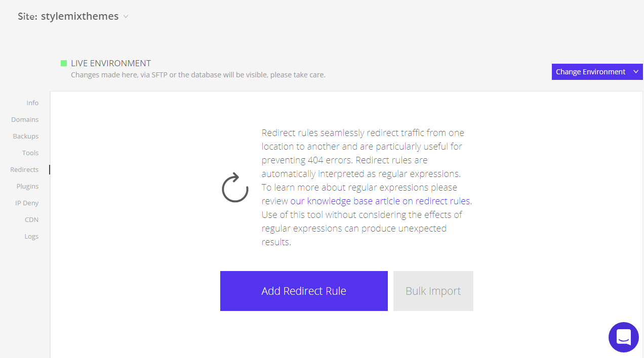Go to Domains in the sidebar
This screenshot has width=644, height=358.
[x=25, y=119]
